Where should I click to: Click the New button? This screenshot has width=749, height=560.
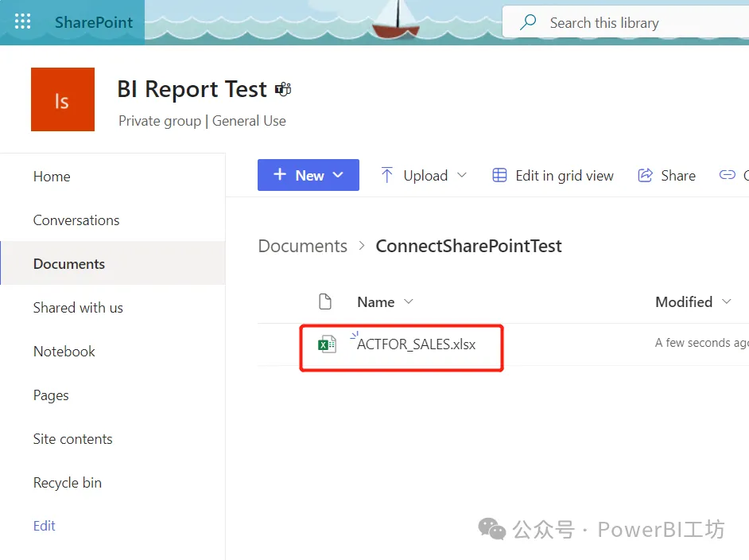(308, 175)
